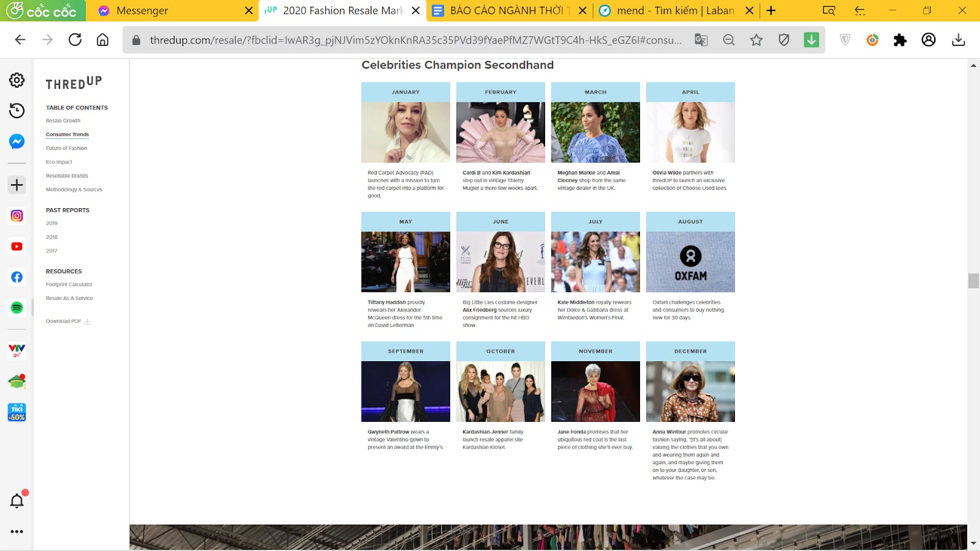Close the Messenger tab
The width and height of the screenshot is (980, 551).
249,10
